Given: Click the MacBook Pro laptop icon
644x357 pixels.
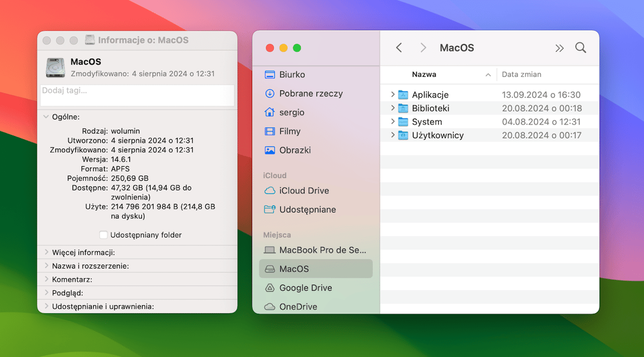Looking at the screenshot, I should (x=270, y=250).
